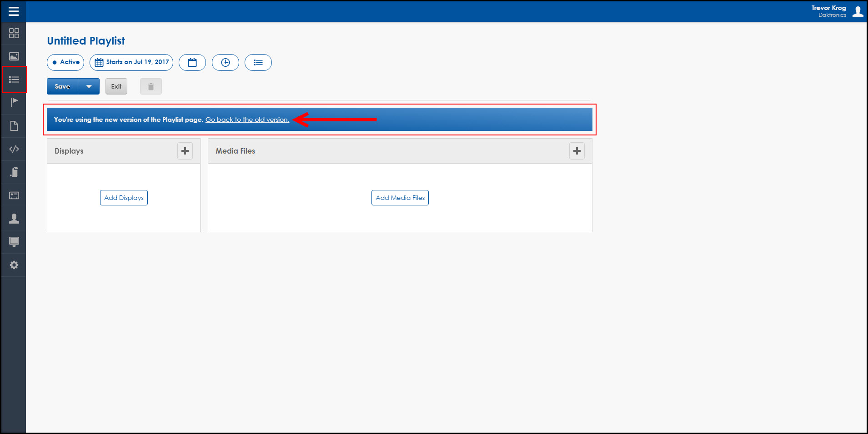The image size is (868, 434).
Task: Follow the Go back to the old version link
Action: tap(247, 120)
